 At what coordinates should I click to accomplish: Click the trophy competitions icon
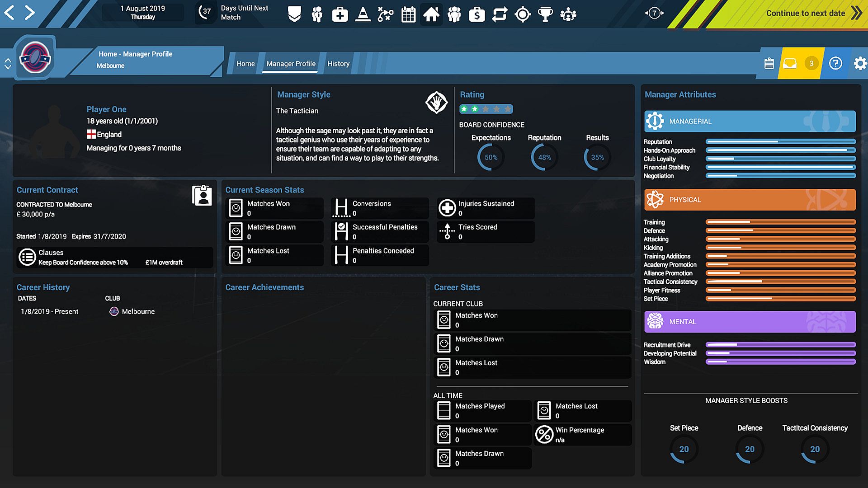pos(545,14)
